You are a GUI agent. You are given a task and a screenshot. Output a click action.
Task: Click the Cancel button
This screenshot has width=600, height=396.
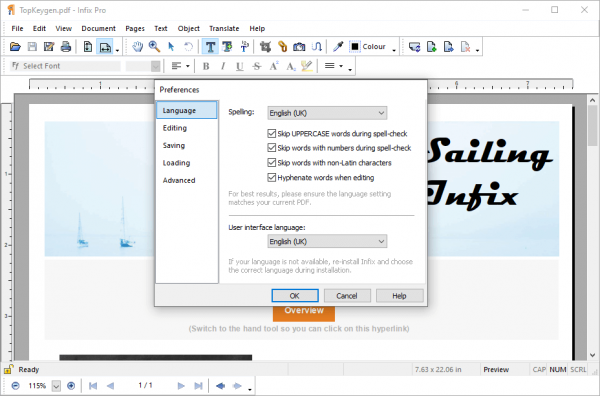tap(347, 296)
